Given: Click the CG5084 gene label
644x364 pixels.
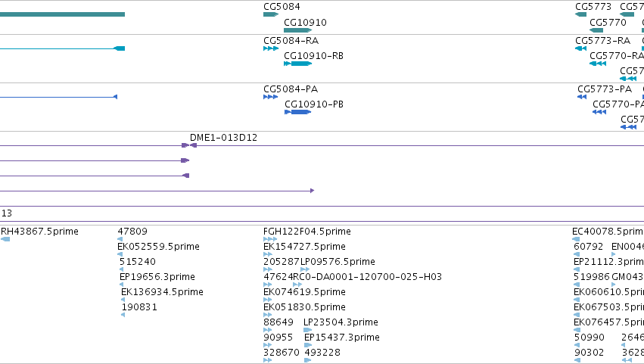Looking at the screenshot, I should click(282, 7).
